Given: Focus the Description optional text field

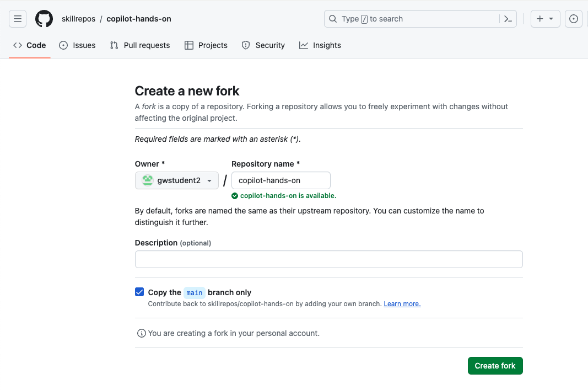Looking at the screenshot, I should click(329, 259).
